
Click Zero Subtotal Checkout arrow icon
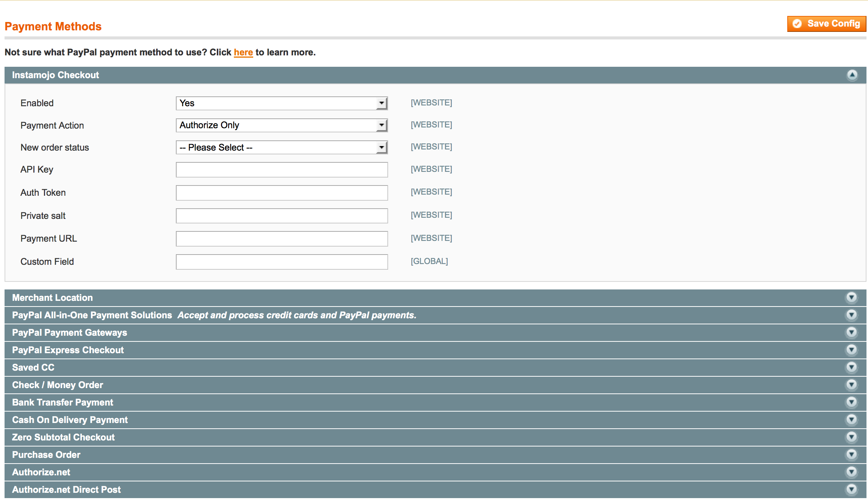(851, 437)
